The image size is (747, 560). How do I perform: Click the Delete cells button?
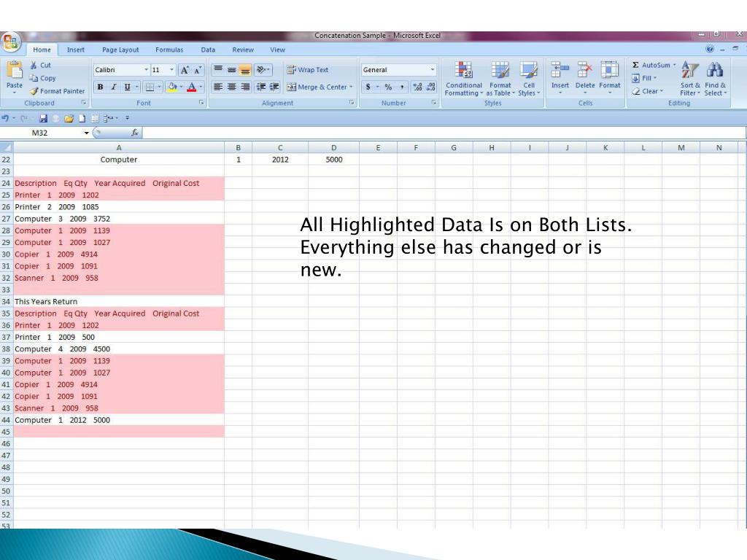tap(584, 77)
